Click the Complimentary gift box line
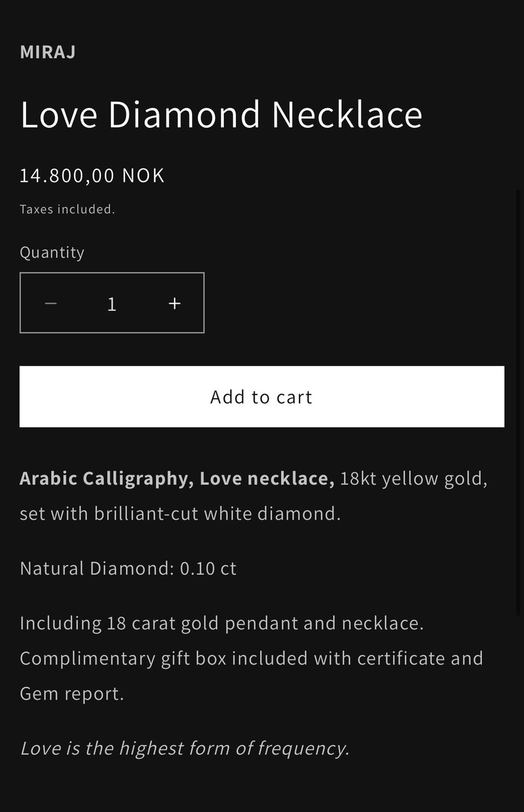The image size is (524, 812). coord(251,658)
